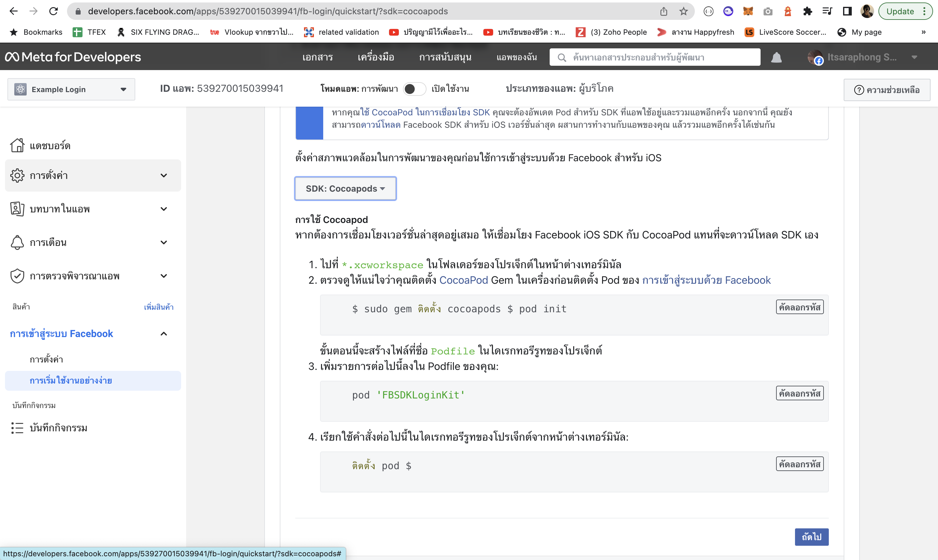Open the Zoho People bookmark
Screen dimensions: 938x560
pos(611,32)
